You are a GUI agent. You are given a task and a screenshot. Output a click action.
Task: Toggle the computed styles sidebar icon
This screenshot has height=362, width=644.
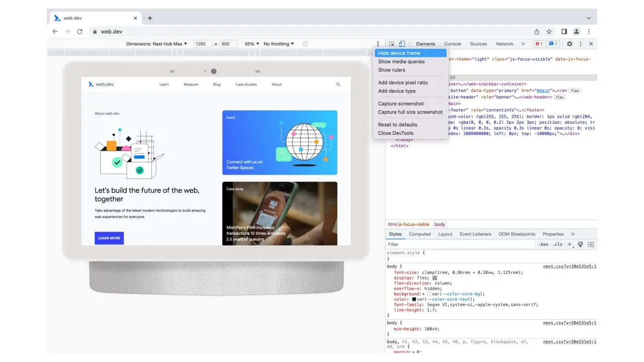[591, 244]
